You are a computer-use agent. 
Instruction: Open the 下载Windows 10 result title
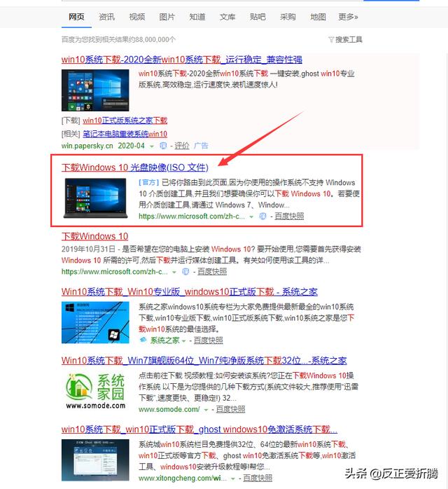pyautogui.click(x=94, y=236)
